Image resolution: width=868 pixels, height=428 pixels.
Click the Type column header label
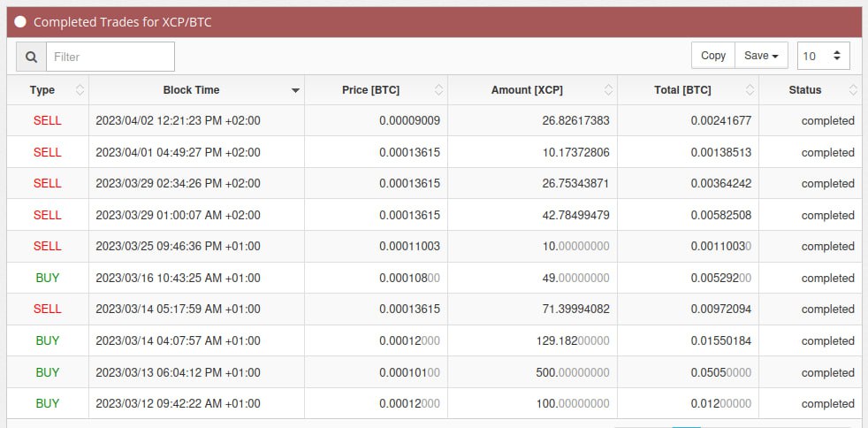click(x=42, y=89)
